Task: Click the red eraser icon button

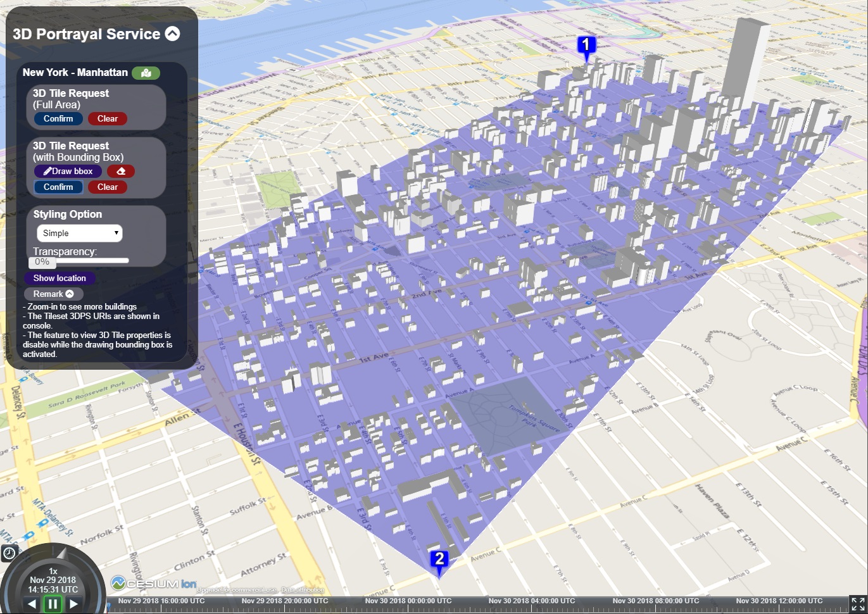Action: tap(121, 171)
